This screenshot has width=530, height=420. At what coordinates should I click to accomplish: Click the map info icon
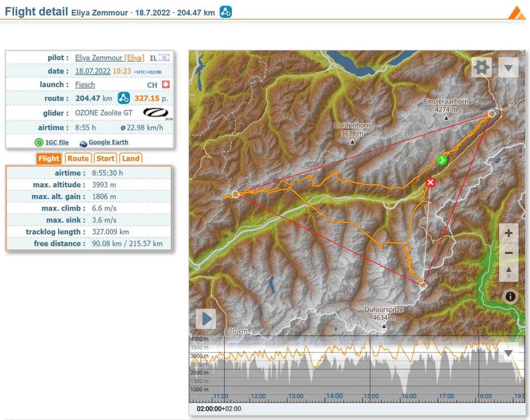pos(510,296)
